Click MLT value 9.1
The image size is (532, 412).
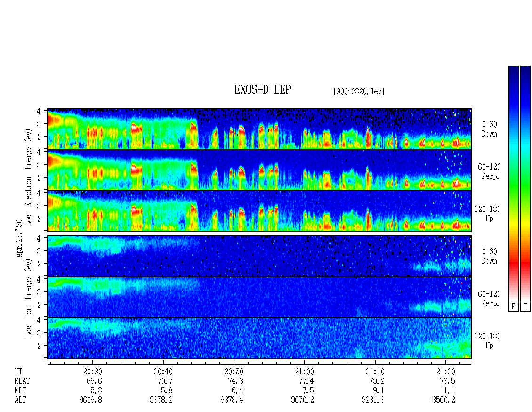point(379,390)
